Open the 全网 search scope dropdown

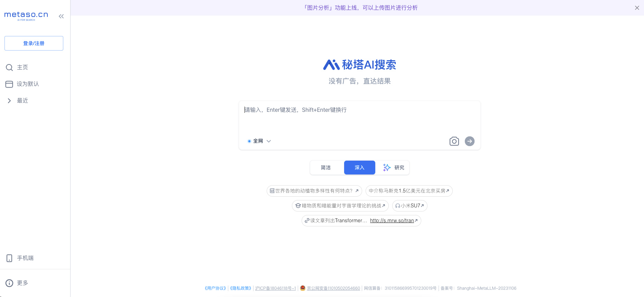click(259, 141)
